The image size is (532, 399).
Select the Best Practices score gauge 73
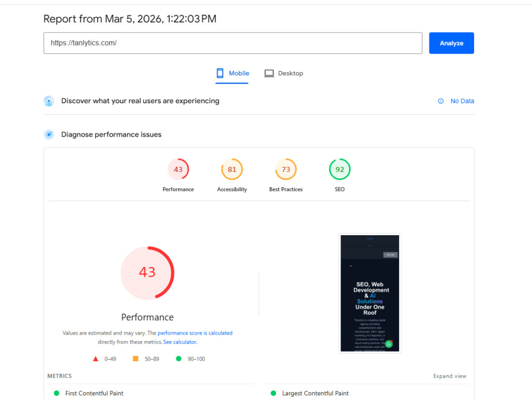click(286, 169)
